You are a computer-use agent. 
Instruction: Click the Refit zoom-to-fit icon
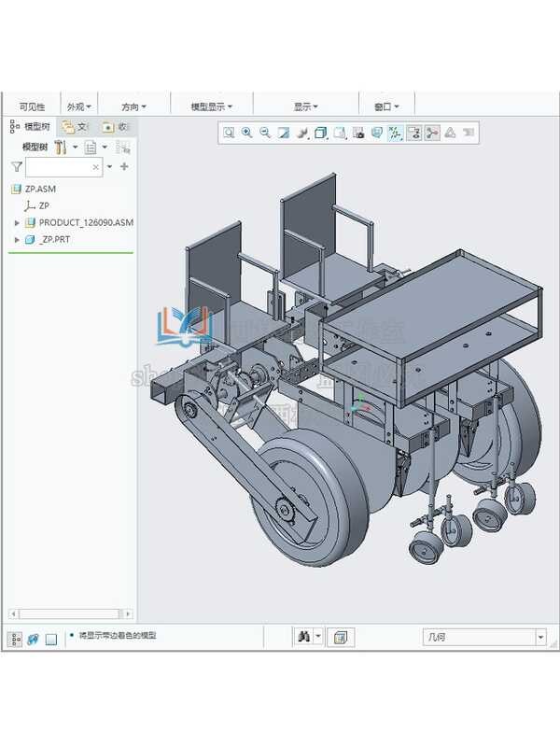tap(229, 134)
